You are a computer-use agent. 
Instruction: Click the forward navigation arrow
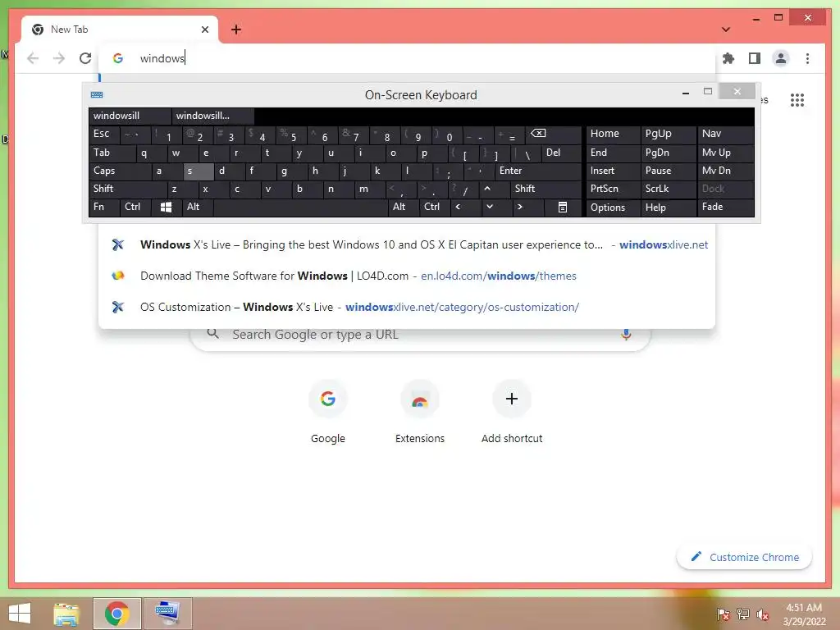pyautogui.click(x=59, y=58)
